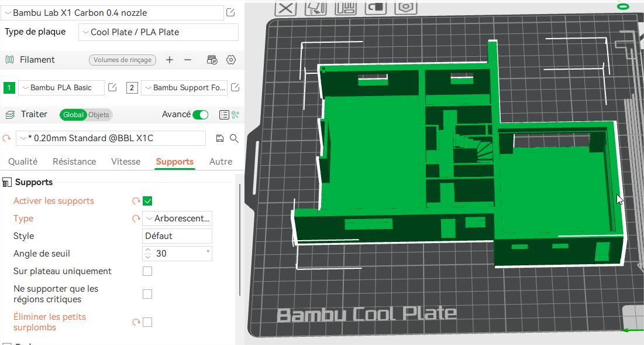
Task: Click the AMS filament sync icon
Action: point(212,60)
